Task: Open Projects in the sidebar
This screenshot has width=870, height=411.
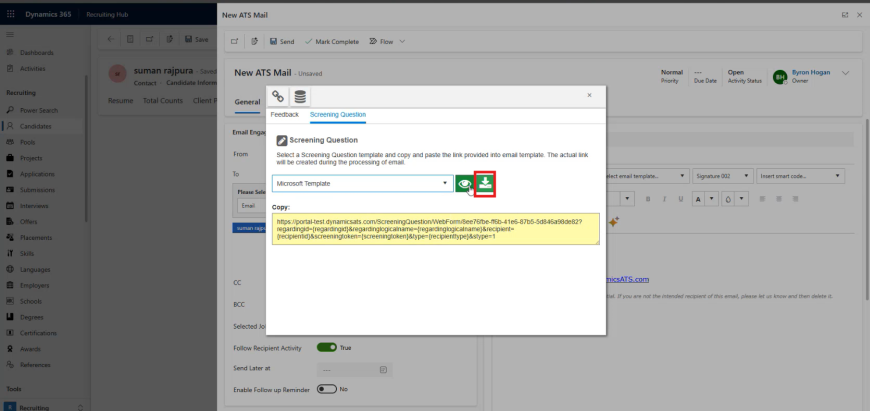Action: (x=33, y=158)
